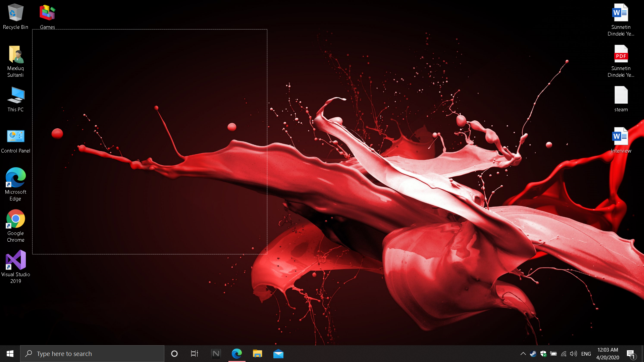This screenshot has width=644, height=362.
Task: Click the Control Panel desktop icon
Action: coord(15,141)
